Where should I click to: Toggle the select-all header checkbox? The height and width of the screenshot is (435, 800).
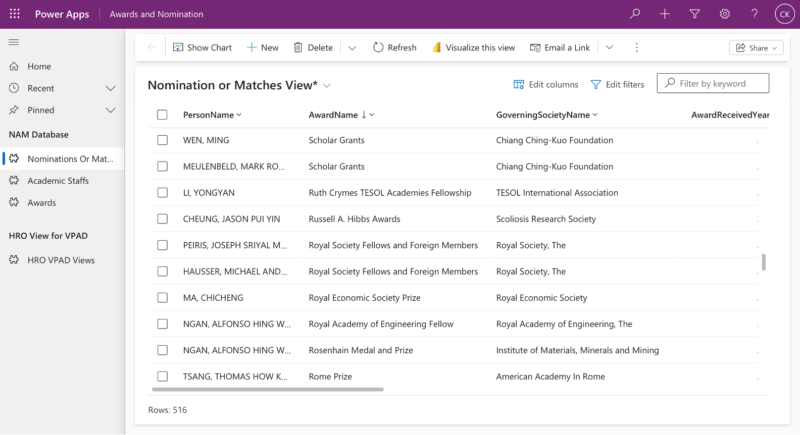tap(162, 115)
